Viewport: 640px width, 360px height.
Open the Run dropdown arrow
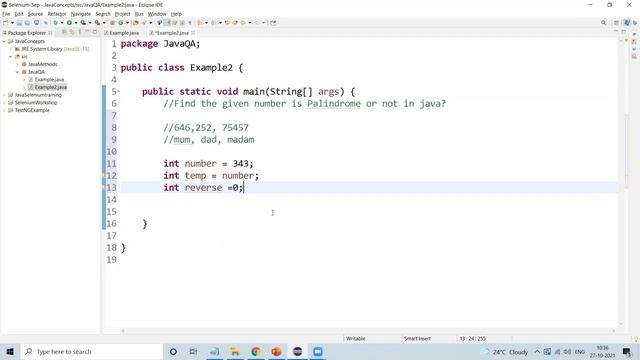click(76, 23)
